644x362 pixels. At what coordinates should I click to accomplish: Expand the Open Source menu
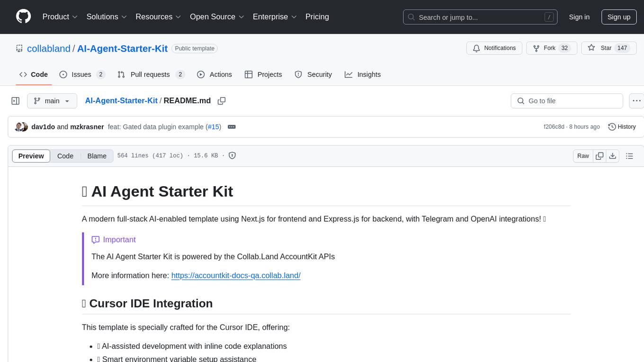[217, 17]
